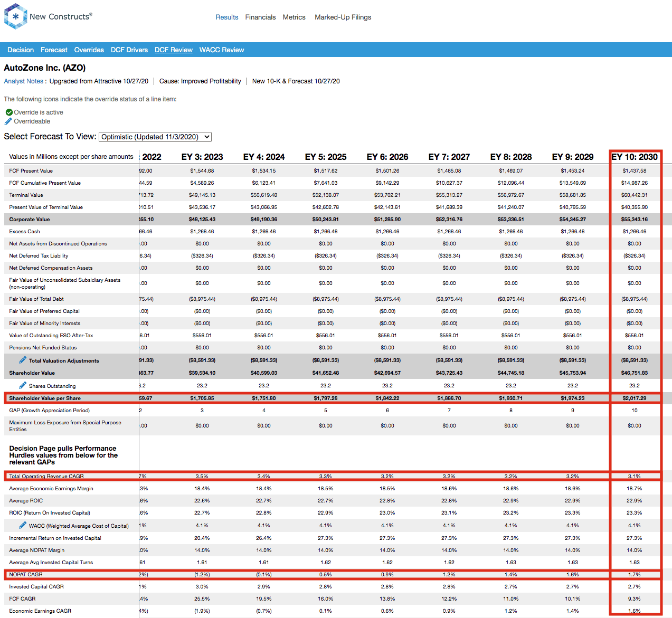Click the EY 7: 2027 column header

449,157
